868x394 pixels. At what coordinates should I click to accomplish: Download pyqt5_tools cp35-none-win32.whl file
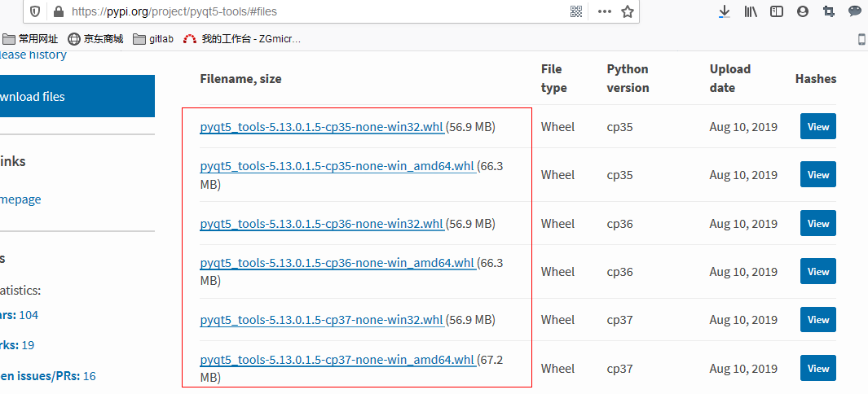coord(322,127)
